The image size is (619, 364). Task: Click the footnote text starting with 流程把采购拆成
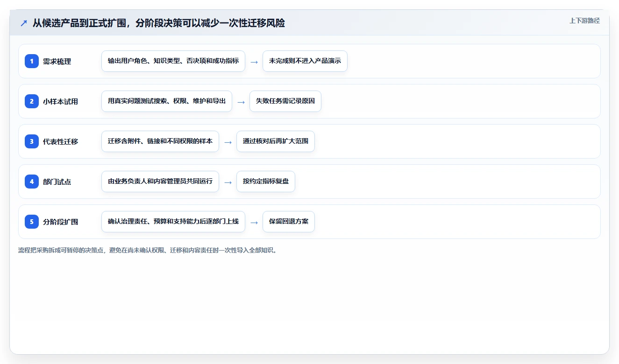[x=148, y=251]
